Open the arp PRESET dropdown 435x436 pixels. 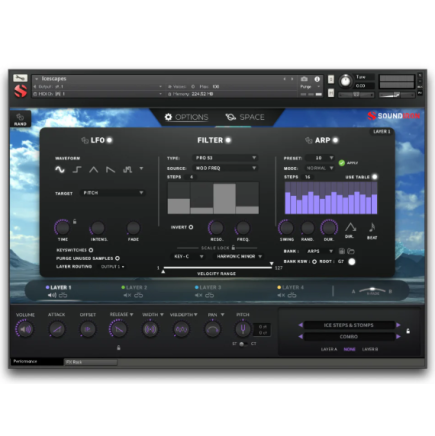(x=320, y=158)
